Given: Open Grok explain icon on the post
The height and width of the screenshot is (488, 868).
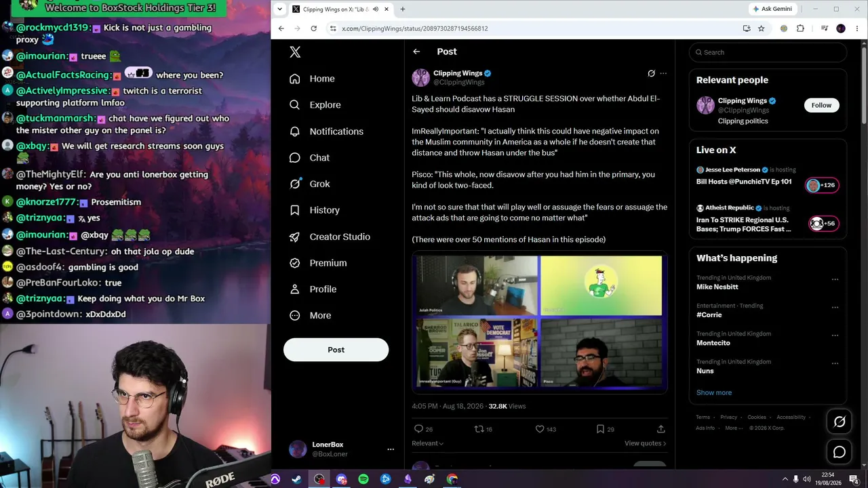Looking at the screenshot, I should click(x=651, y=73).
